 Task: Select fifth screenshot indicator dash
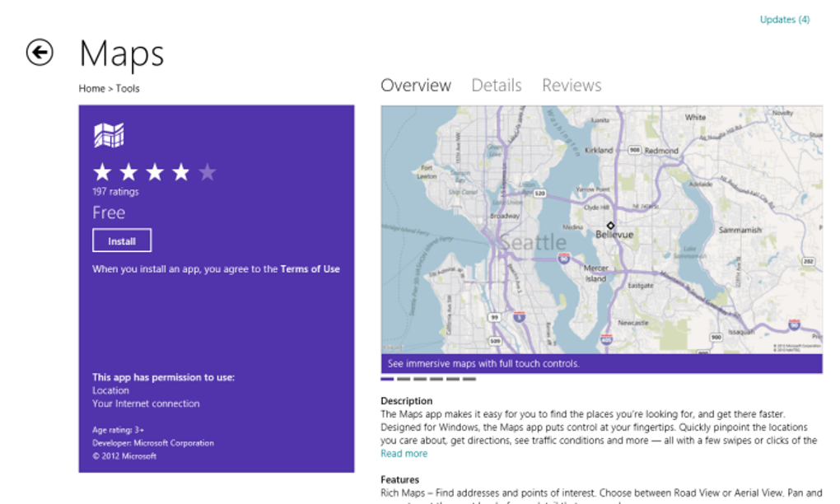point(453,379)
